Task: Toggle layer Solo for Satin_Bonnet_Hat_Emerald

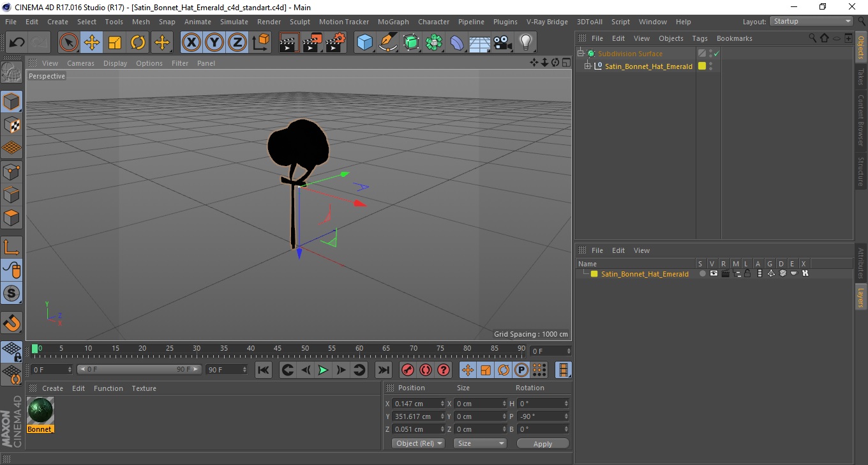Action: [x=702, y=273]
